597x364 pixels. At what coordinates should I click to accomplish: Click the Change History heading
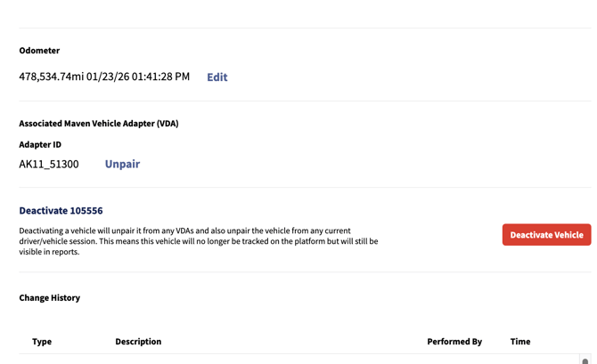pos(50,298)
